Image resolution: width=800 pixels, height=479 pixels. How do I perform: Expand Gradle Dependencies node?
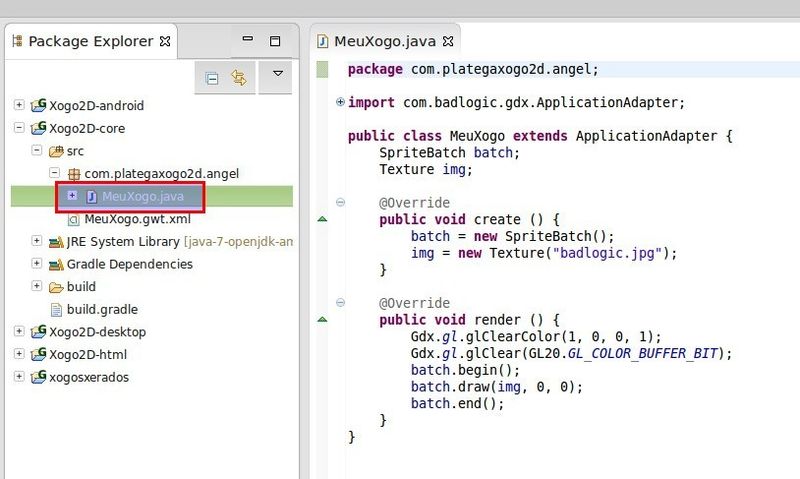[37, 263]
